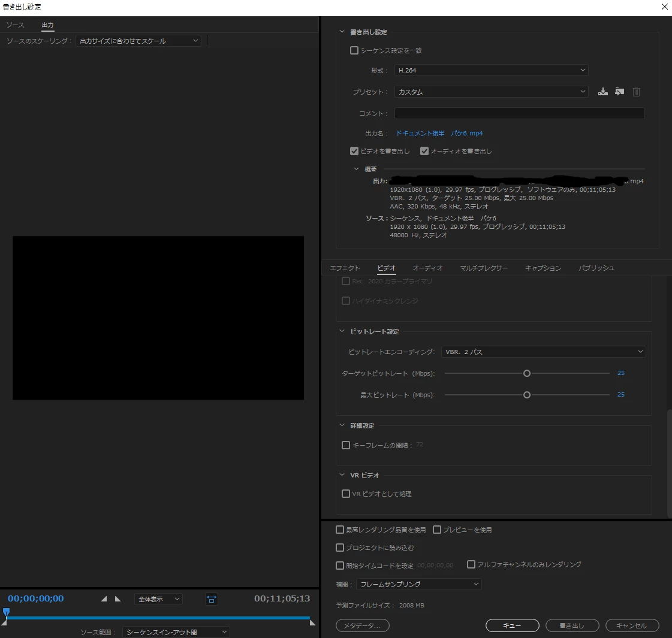Open the 全体表示 zoom dropdown
Image resolution: width=672 pixels, height=638 pixels.
pyautogui.click(x=158, y=599)
